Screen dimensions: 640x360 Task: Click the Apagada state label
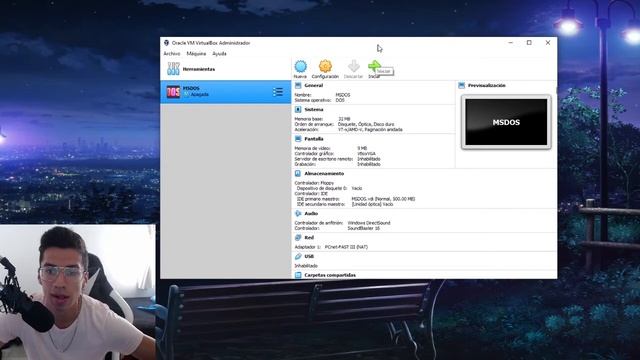[200, 94]
